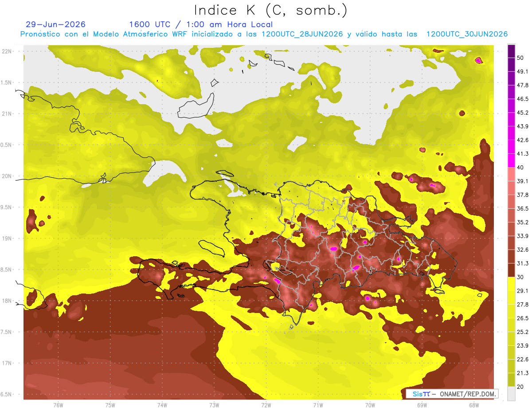Image resolution: width=532 pixels, height=411 pixels.
Task: Click the '31.3' colorbar value
Action: pos(523,263)
